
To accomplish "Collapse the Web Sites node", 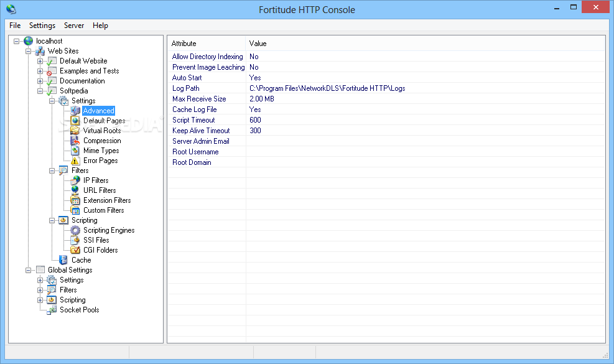I will (28, 51).
